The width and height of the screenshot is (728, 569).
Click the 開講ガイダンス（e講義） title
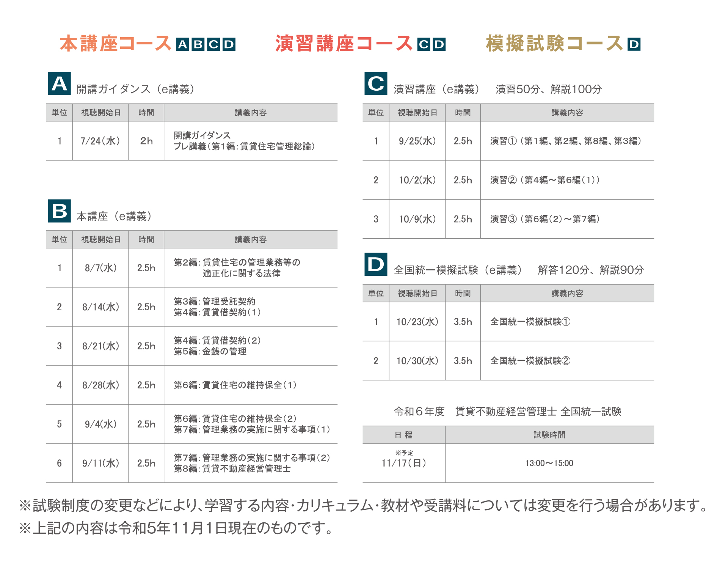point(136,89)
